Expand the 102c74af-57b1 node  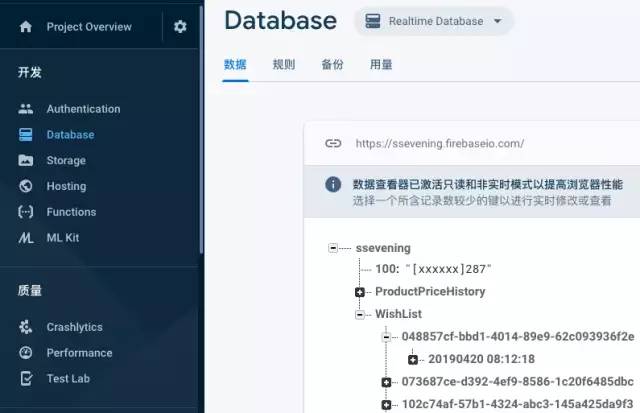click(386, 404)
